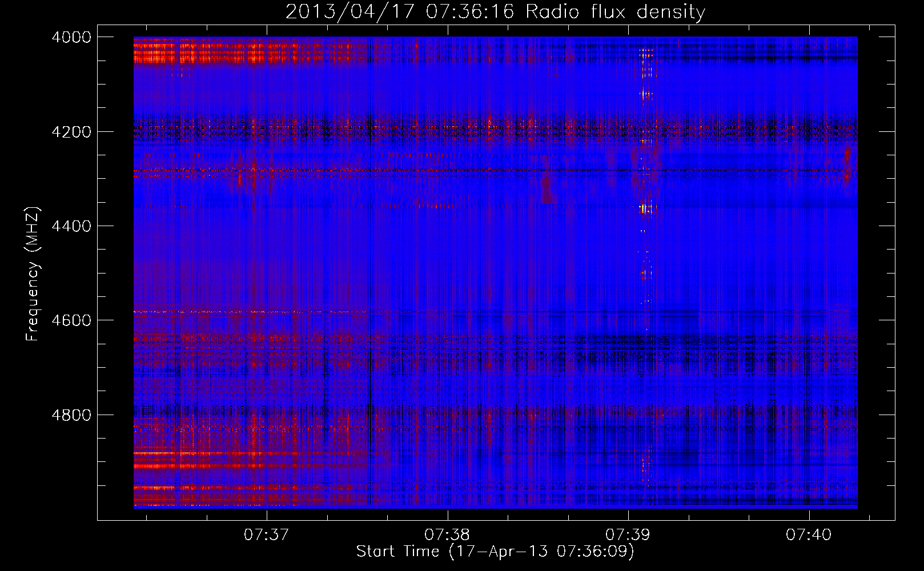The image size is (924, 571).
Task: Select the 4400 frequency axis label
Action: point(71,226)
